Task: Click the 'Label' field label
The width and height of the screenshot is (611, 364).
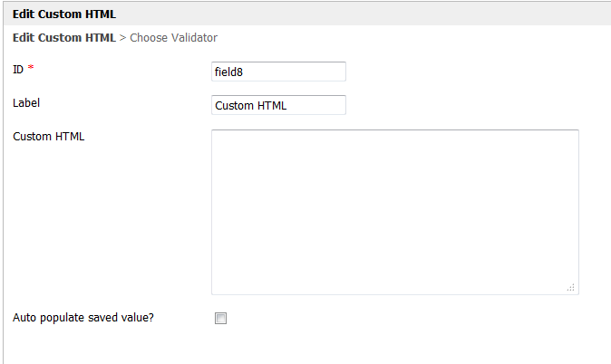Action: [26, 103]
